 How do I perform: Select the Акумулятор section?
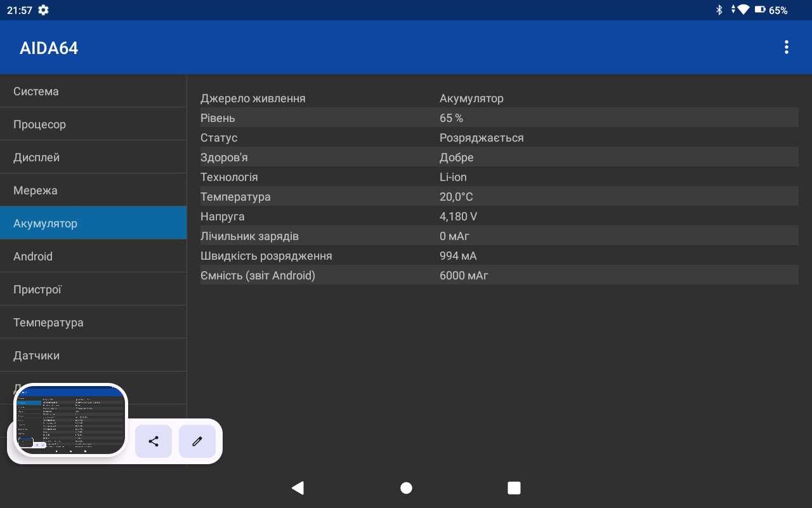[93, 223]
